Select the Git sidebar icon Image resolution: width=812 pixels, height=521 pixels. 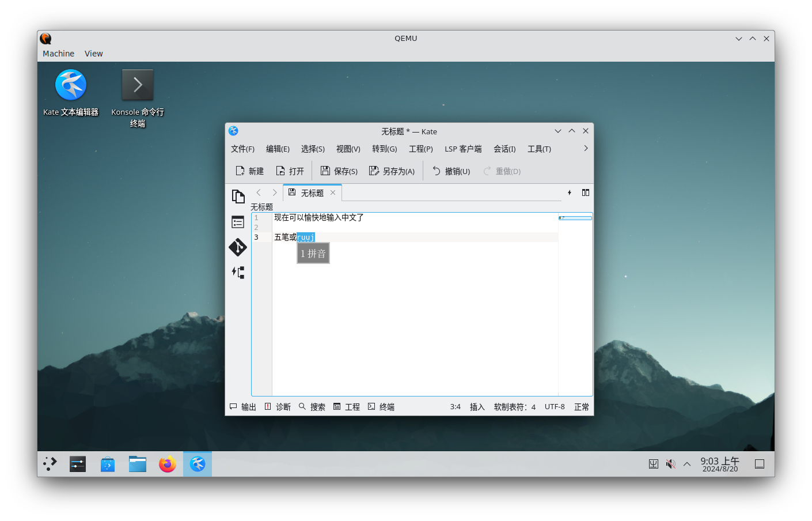click(x=238, y=247)
